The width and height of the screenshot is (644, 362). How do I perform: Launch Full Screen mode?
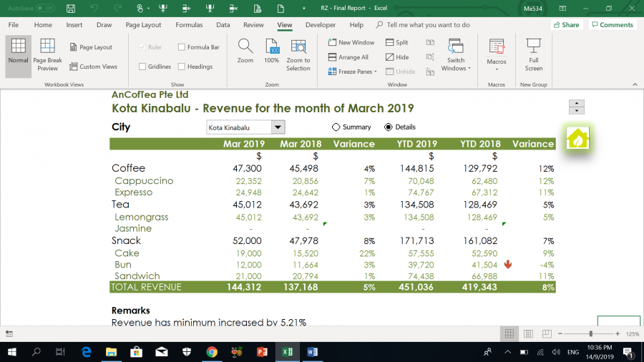tap(534, 56)
